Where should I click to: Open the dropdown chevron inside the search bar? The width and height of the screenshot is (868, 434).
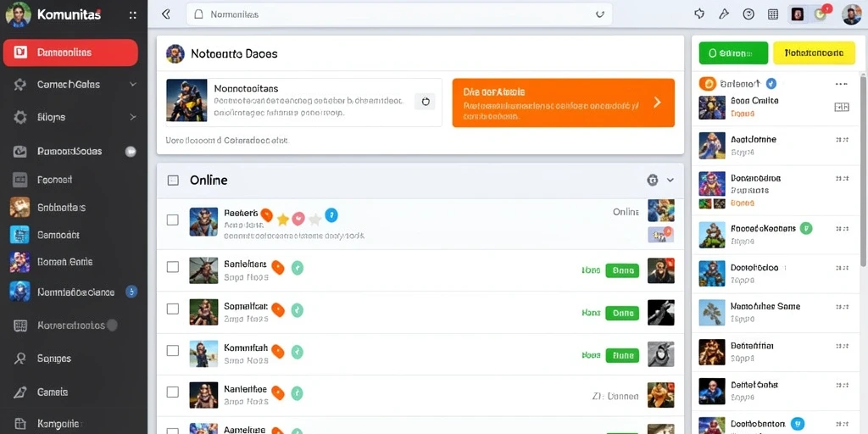599,14
